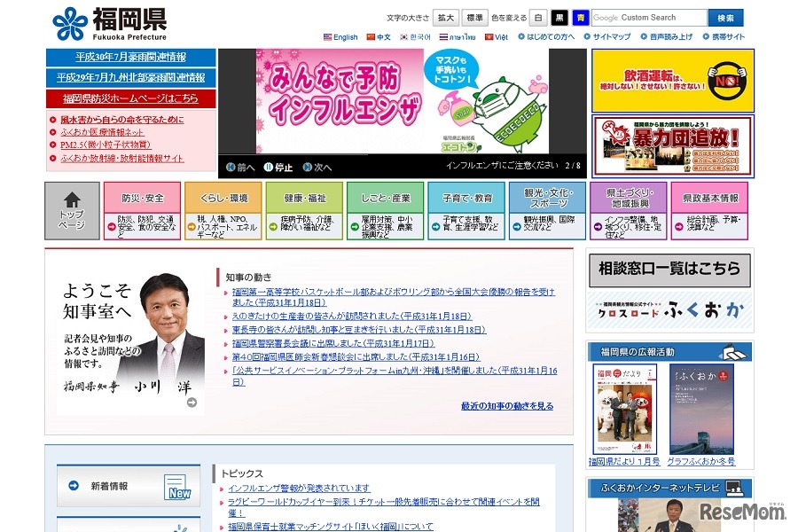Image resolution: width=798 pixels, height=532 pixels.
Task: Click the arrow icon under the governor's signature
Action: [x=190, y=401]
